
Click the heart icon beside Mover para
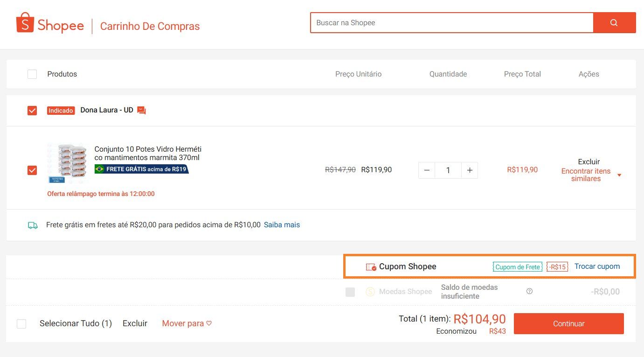[209, 323]
